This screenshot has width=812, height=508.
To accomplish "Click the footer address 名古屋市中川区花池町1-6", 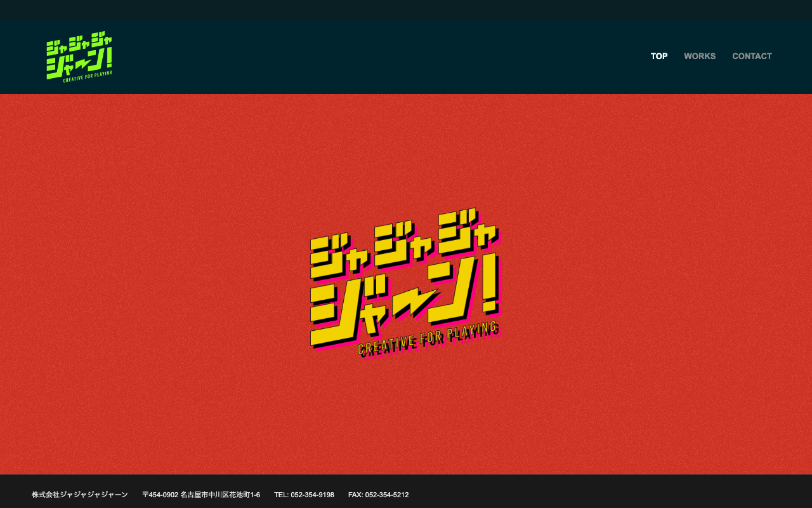I will coord(220,495).
